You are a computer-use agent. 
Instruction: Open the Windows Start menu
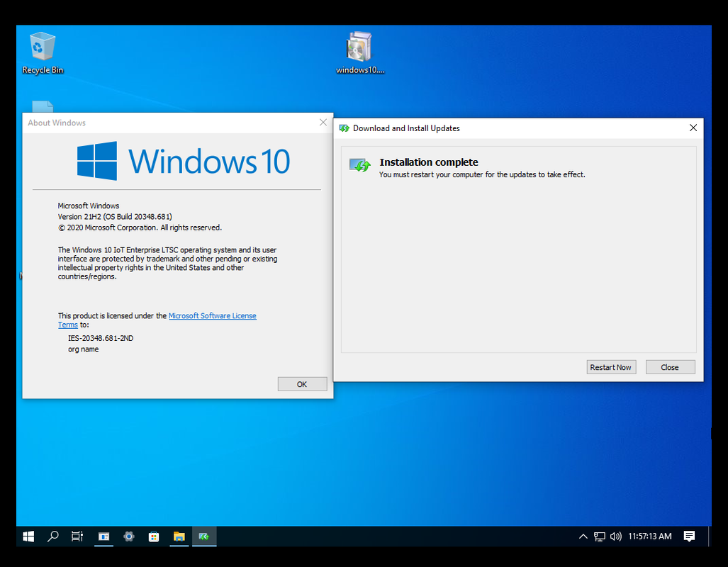click(28, 537)
